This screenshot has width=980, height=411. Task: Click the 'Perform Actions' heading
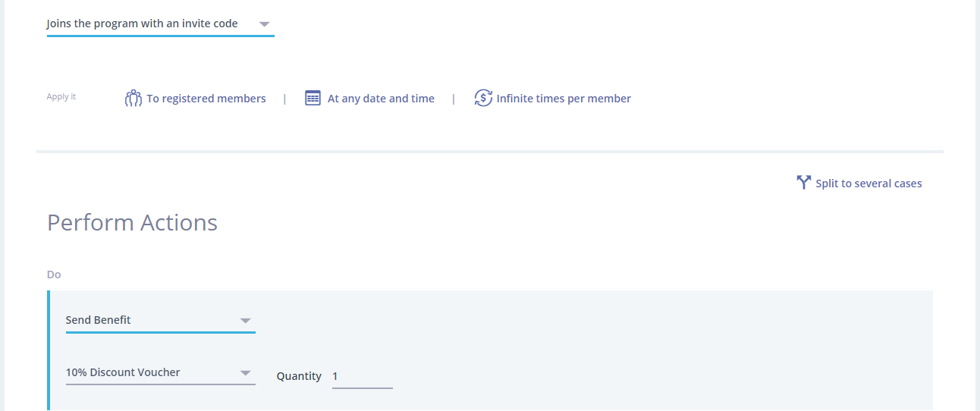[x=132, y=222]
